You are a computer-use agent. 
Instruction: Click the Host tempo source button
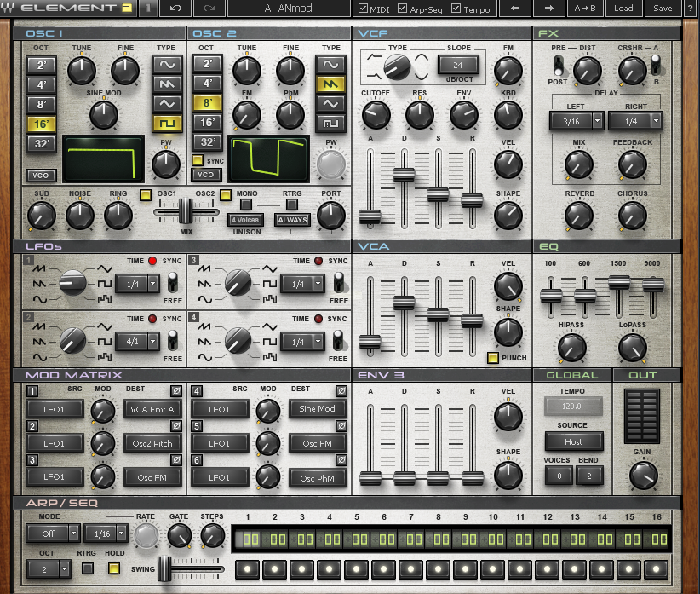coord(574,441)
